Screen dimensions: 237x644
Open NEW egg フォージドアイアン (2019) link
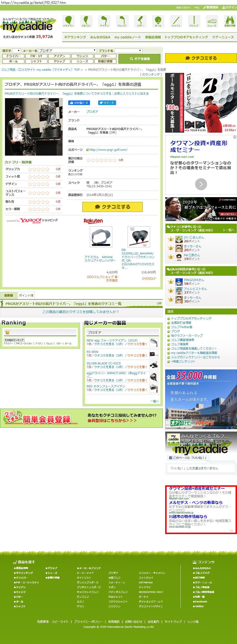(x=112, y=341)
